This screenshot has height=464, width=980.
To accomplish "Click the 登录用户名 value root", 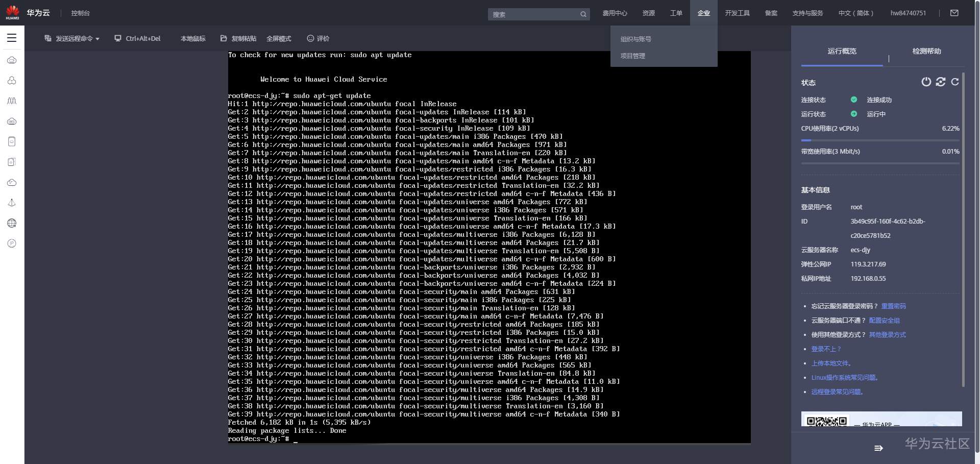I will point(856,207).
